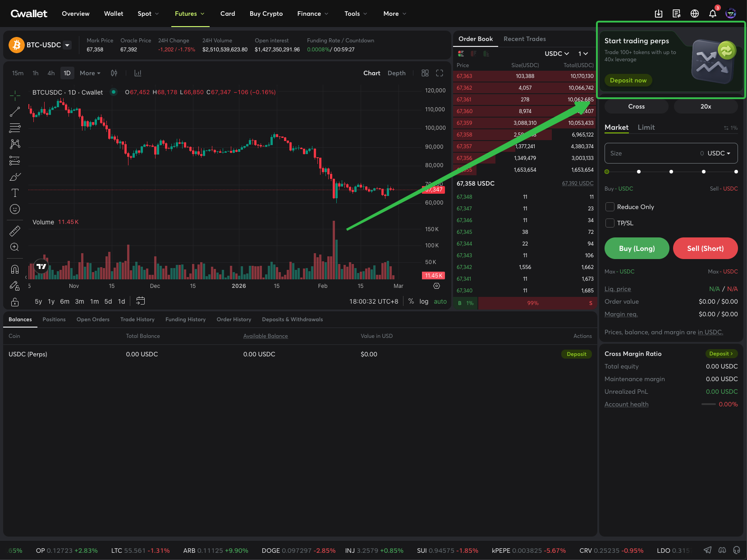Open the ruler measure tool

[x=15, y=231]
